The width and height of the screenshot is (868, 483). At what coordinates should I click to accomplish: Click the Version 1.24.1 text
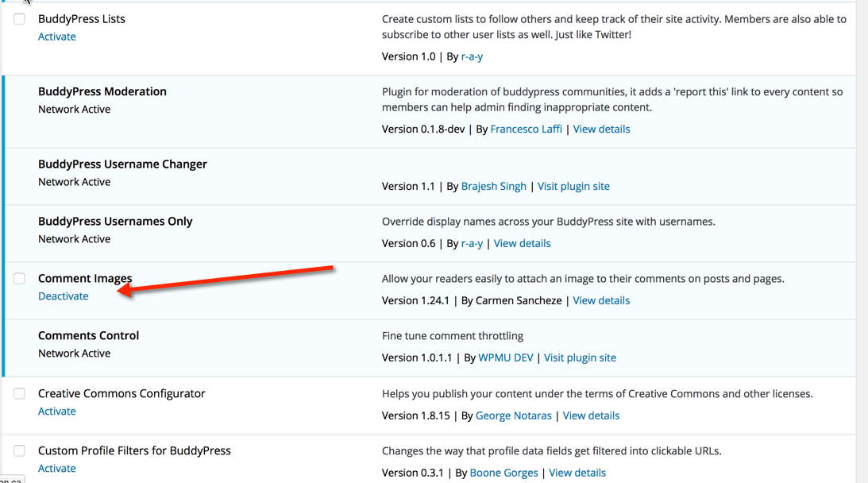point(415,300)
